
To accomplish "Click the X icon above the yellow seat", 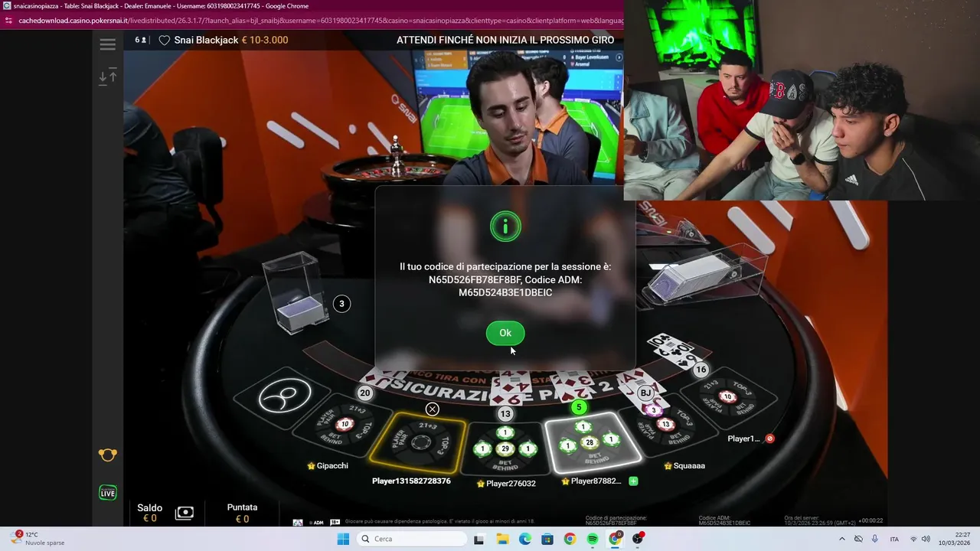I will 433,409.
